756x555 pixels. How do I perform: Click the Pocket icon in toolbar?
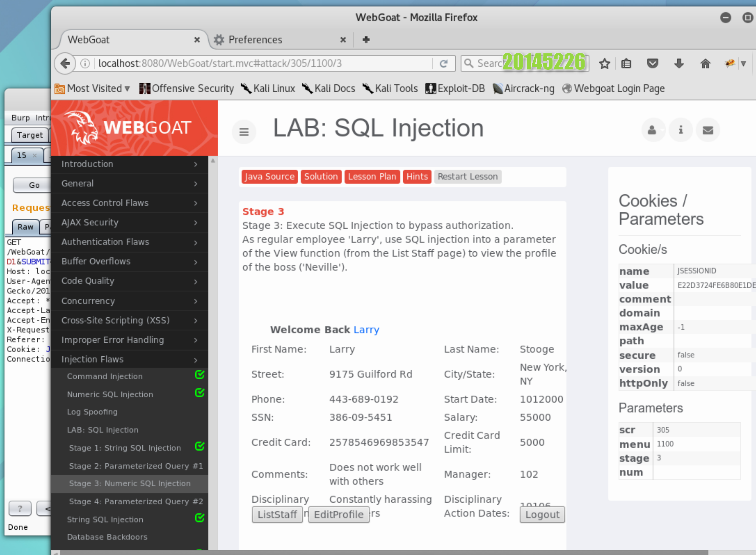(652, 63)
